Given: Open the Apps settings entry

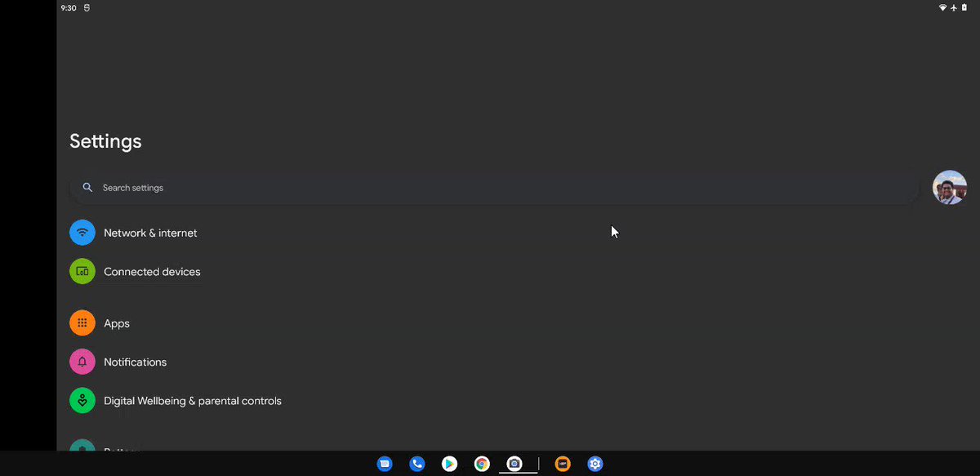Looking at the screenshot, I should [117, 323].
